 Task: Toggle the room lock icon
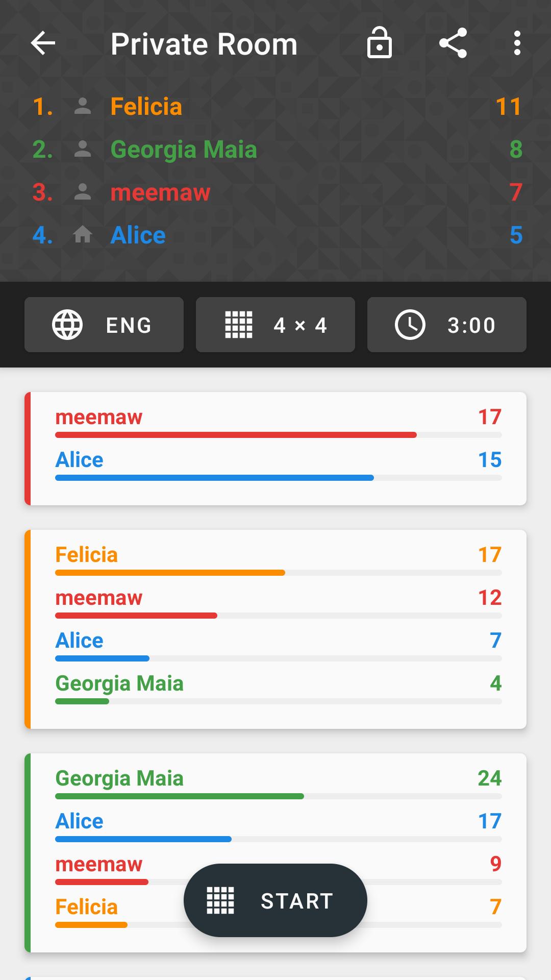(x=379, y=43)
